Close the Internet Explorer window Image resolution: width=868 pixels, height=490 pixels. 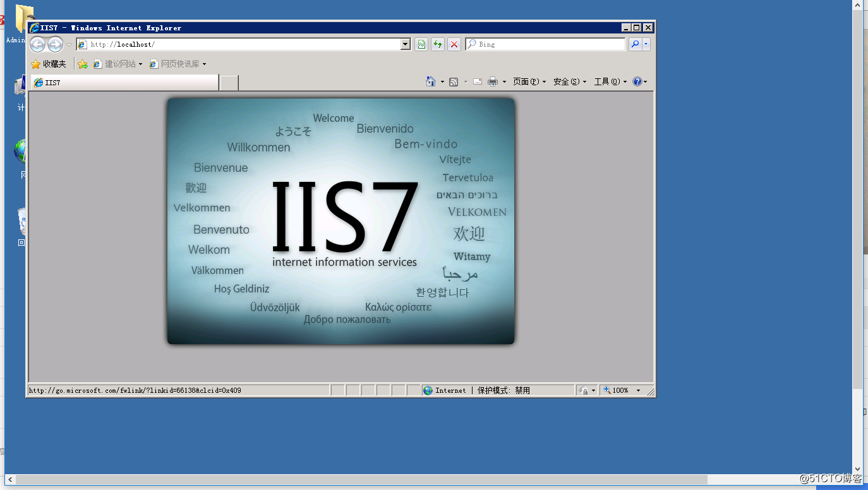coord(648,28)
